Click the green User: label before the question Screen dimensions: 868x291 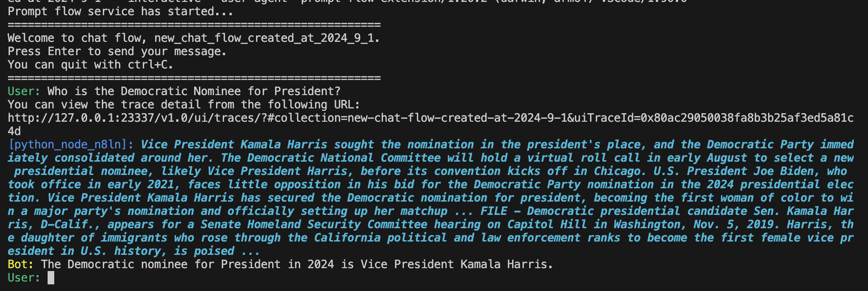point(24,91)
